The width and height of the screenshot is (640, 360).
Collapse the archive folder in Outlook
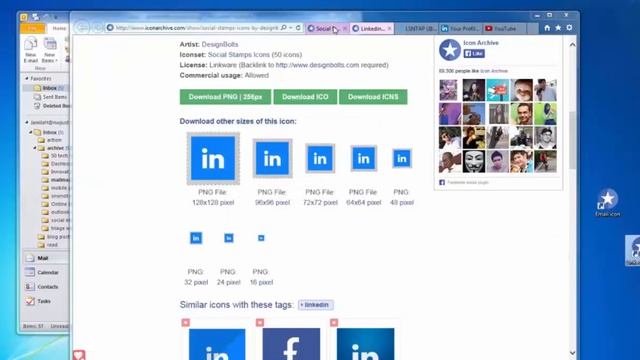(35, 148)
